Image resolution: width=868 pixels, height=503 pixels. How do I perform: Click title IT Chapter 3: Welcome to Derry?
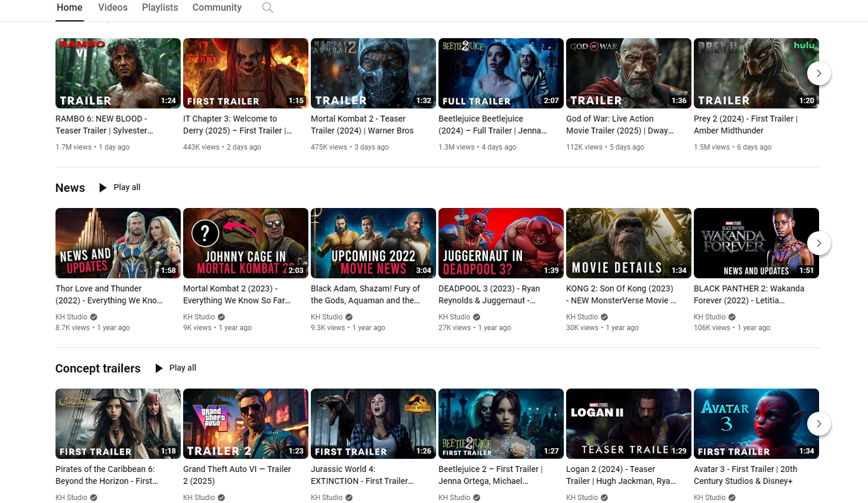[237, 125]
